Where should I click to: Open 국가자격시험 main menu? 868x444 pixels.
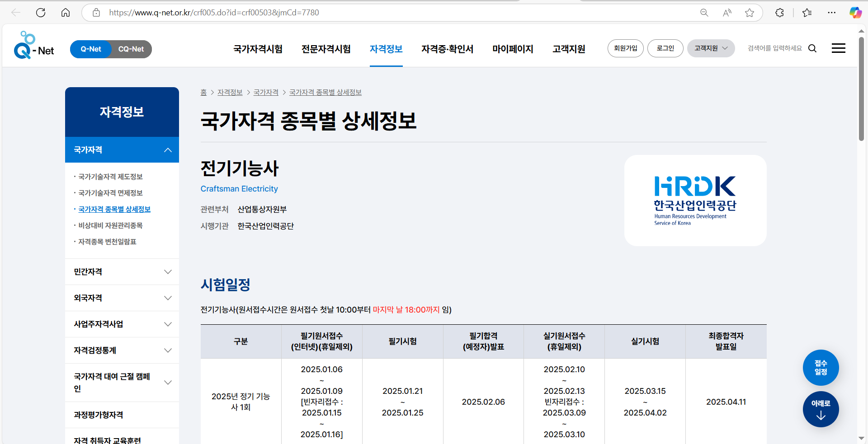pyautogui.click(x=258, y=49)
